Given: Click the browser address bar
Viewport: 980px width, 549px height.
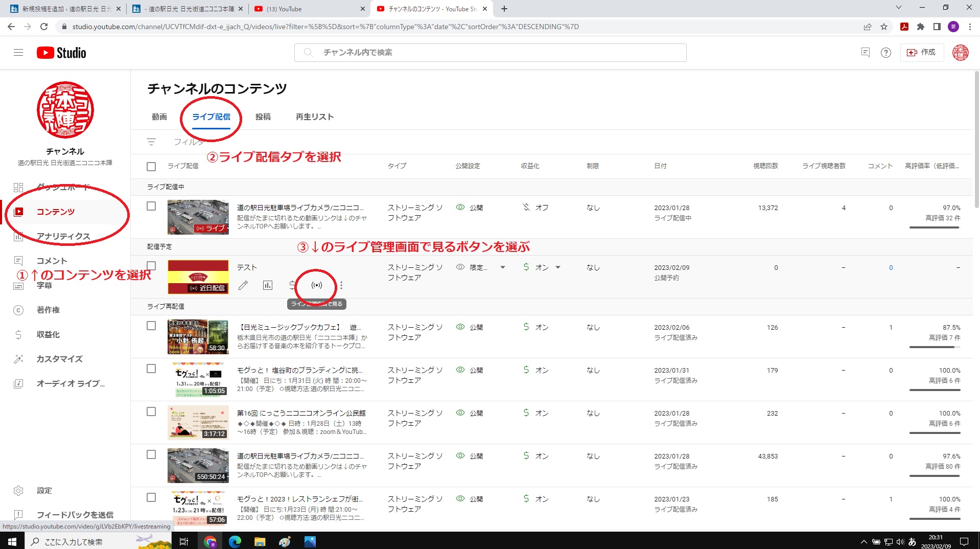Looking at the screenshot, I should click(x=460, y=27).
